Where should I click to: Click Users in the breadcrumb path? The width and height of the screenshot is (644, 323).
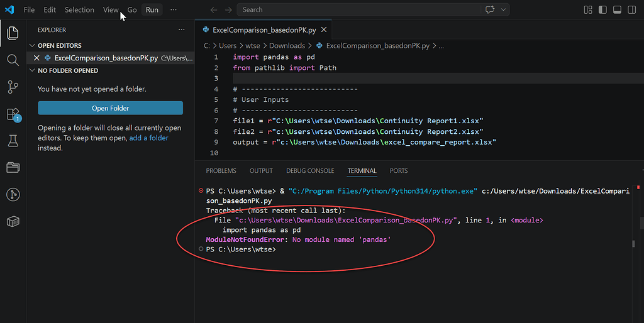click(x=228, y=45)
